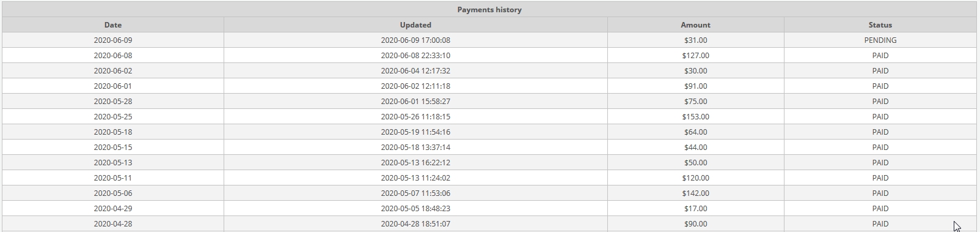This screenshot has width=980, height=232.
Task: Select the 2020-05-28 date cell
Action: pos(113,102)
